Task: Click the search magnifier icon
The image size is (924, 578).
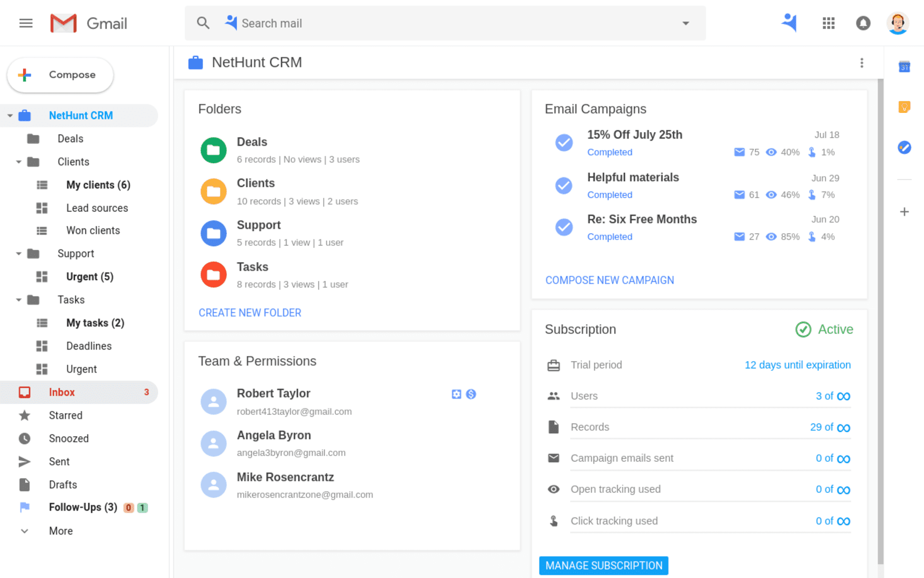Action: pos(203,23)
